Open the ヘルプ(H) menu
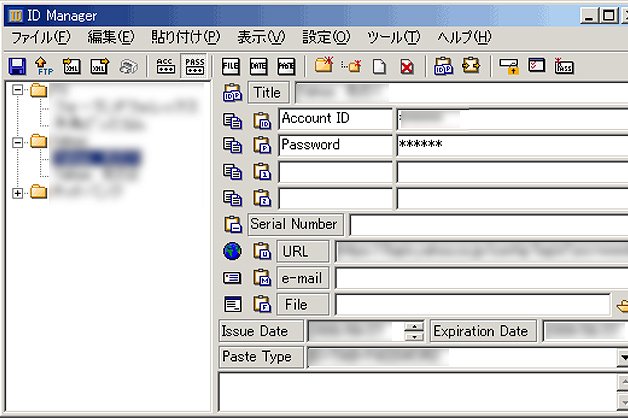 pos(464,38)
